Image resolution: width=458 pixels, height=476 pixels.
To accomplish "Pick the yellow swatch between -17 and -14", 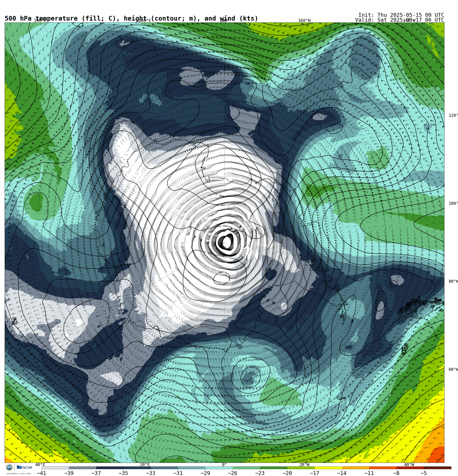I will pyautogui.click(x=328, y=468).
